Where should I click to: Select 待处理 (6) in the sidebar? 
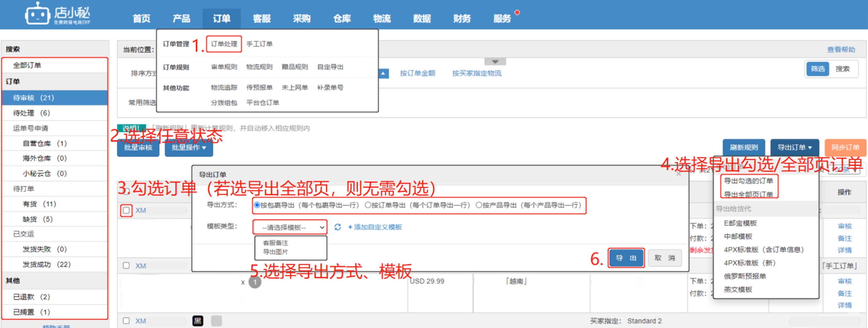(x=32, y=113)
